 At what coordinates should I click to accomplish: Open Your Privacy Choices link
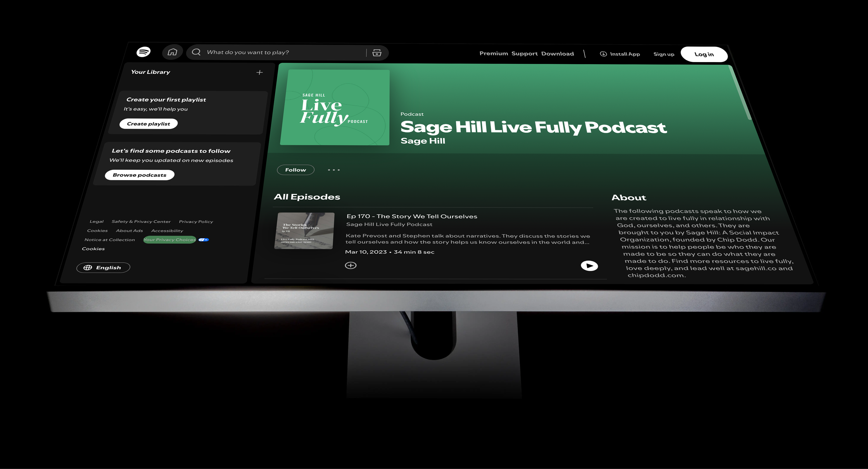[x=169, y=240]
